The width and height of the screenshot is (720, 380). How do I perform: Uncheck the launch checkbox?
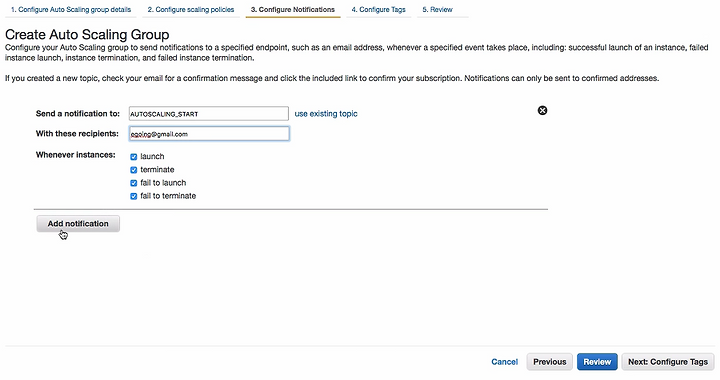pyautogui.click(x=134, y=157)
